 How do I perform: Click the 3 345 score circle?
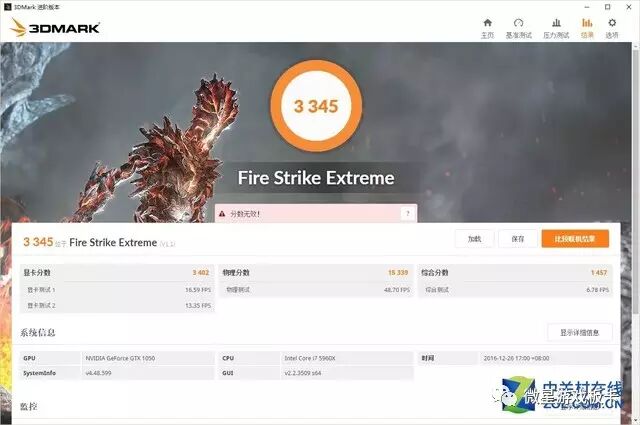click(x=316, y=106)
